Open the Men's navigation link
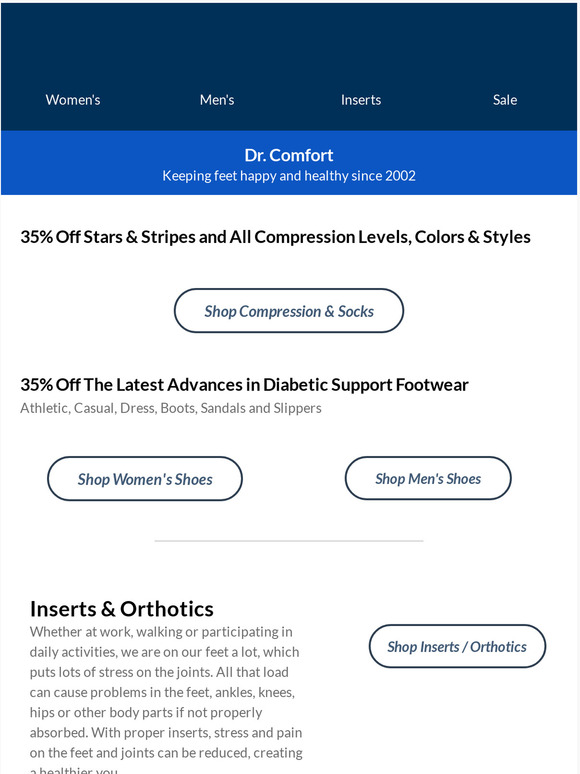Image resolution: width=580 pixels, height=774 pixels. tap(217, 100)
